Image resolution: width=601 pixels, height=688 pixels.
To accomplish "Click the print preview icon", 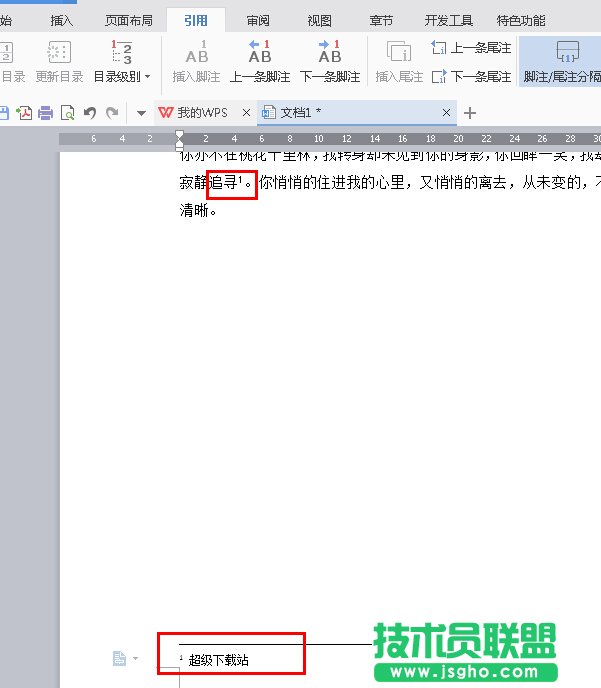I will coord(67,113).
